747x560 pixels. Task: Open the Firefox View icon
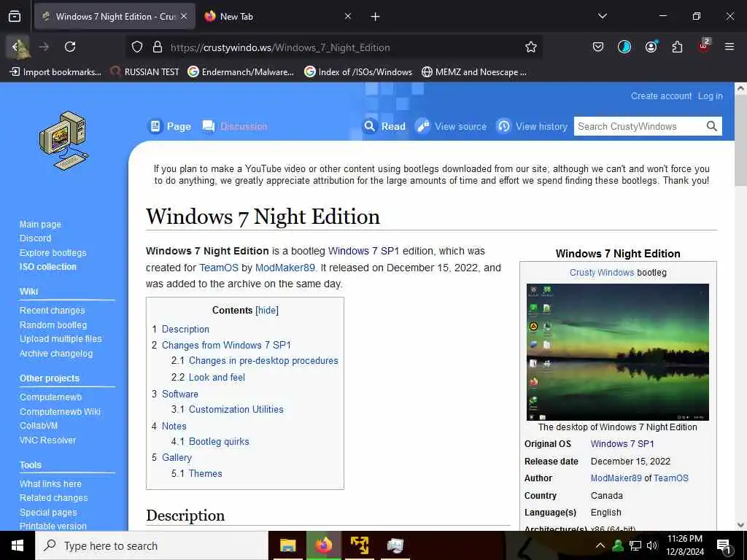point(15,16)
